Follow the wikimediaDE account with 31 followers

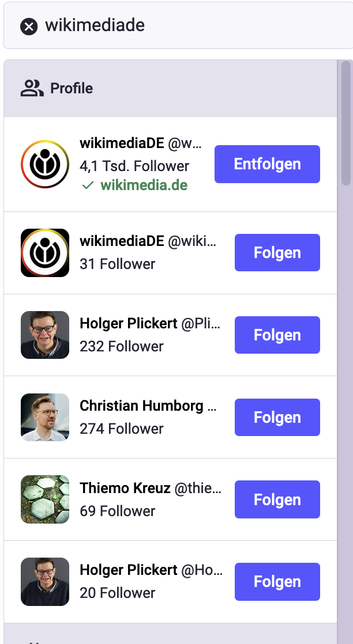277,253
